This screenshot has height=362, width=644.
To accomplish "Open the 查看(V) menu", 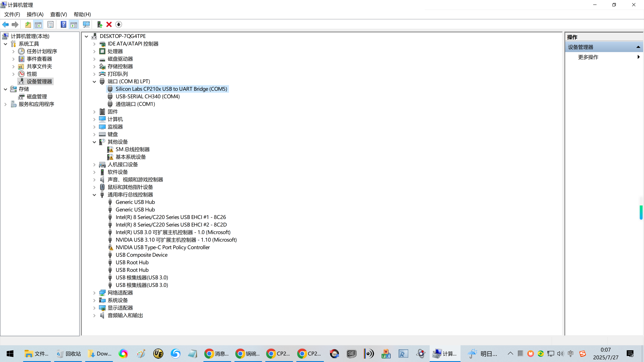I will [x=59, y=14].
